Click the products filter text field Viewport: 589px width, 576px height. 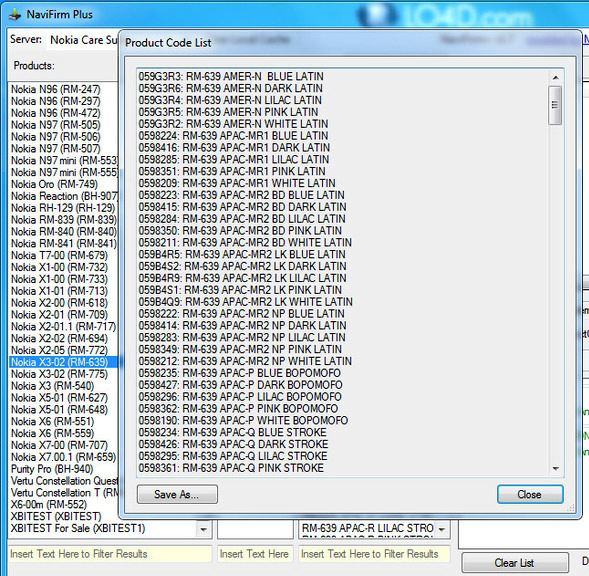tap(110, 554)
